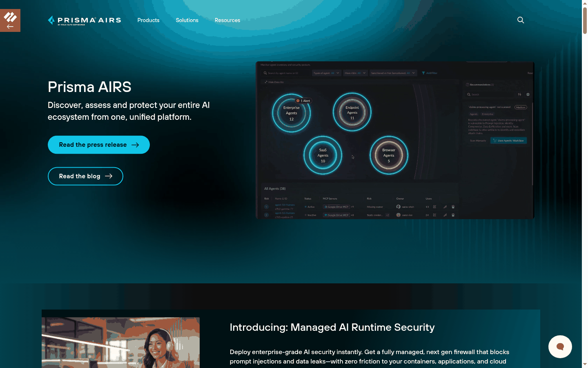Image resolution: width=588 pixels, height=368 pixels.
Task: Click the page vertical scrollbar thumb
Action: (585, 20)
